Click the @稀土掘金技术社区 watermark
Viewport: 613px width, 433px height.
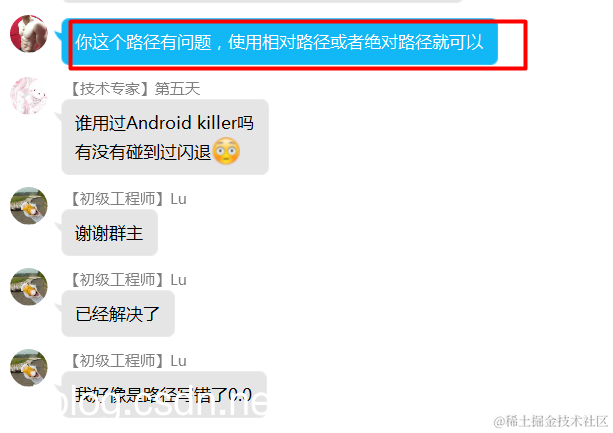[550, 421]
